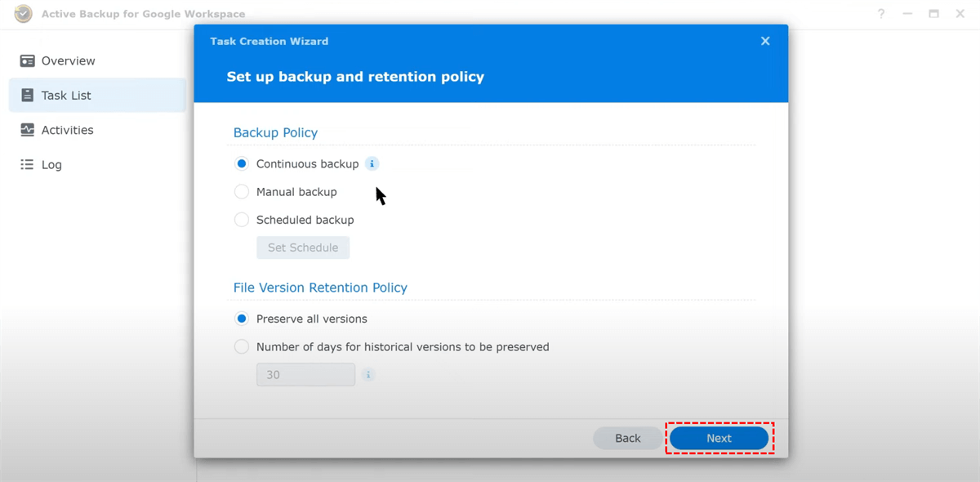Image resolution: width=980 pixels, height=482 pixels.
Task: Click the Set Schedule button
Action: click(x=303, y=248)
